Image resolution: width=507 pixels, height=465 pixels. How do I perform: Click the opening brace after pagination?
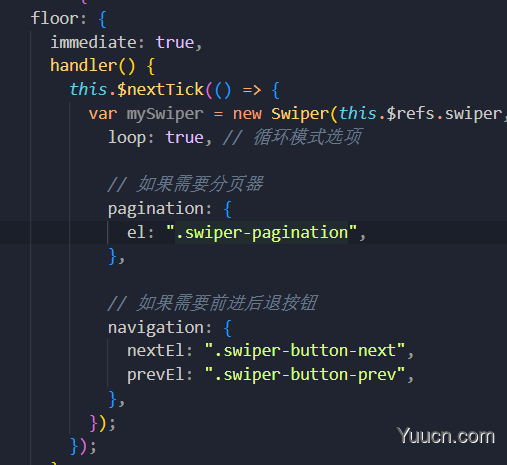(228, 209)
